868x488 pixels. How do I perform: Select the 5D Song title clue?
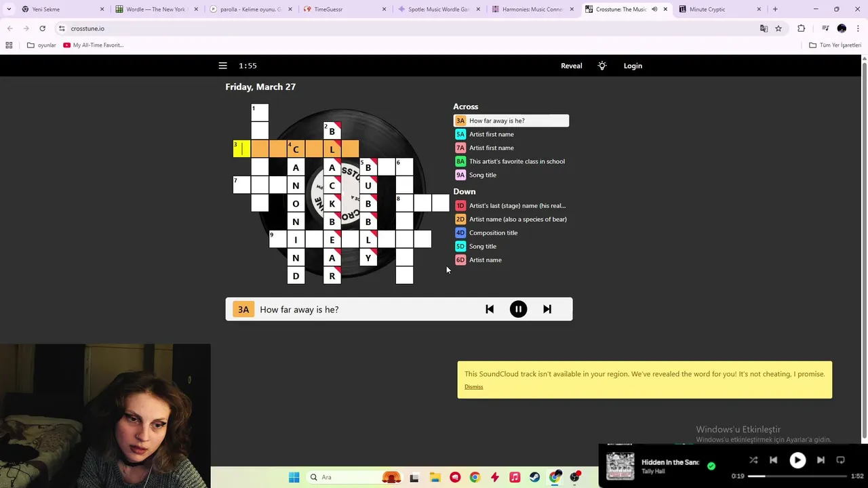pos(511,246)
